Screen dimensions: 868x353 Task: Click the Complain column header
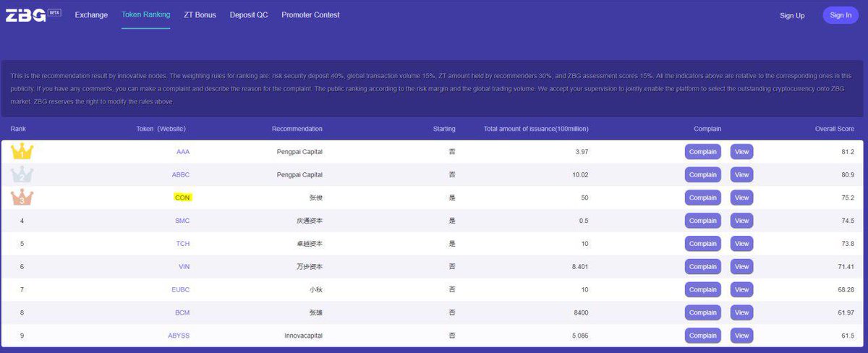click(x=707, y=129)
